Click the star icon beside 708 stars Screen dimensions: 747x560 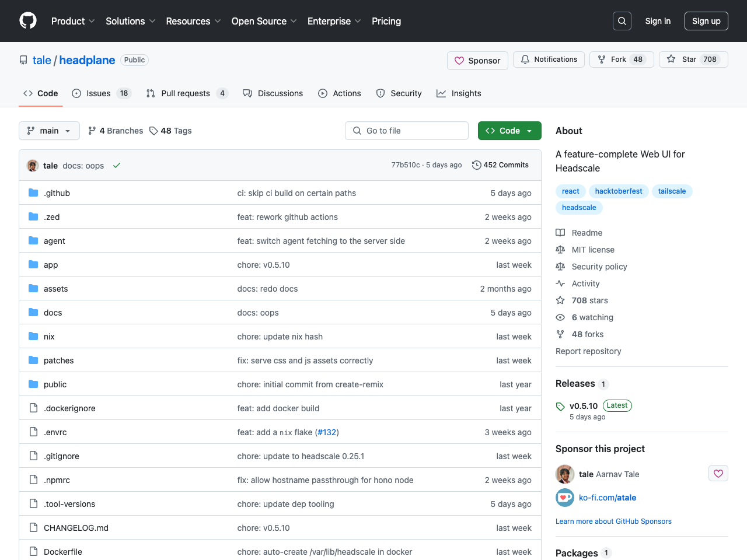560,300
